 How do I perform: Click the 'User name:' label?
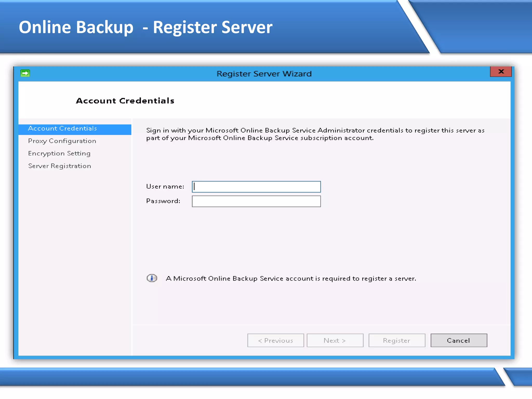165,187
